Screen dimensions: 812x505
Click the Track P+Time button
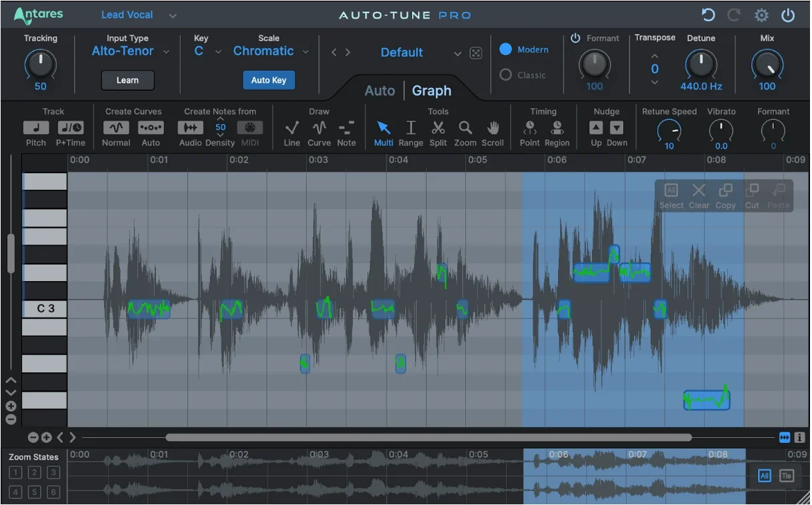coord(70,127)
